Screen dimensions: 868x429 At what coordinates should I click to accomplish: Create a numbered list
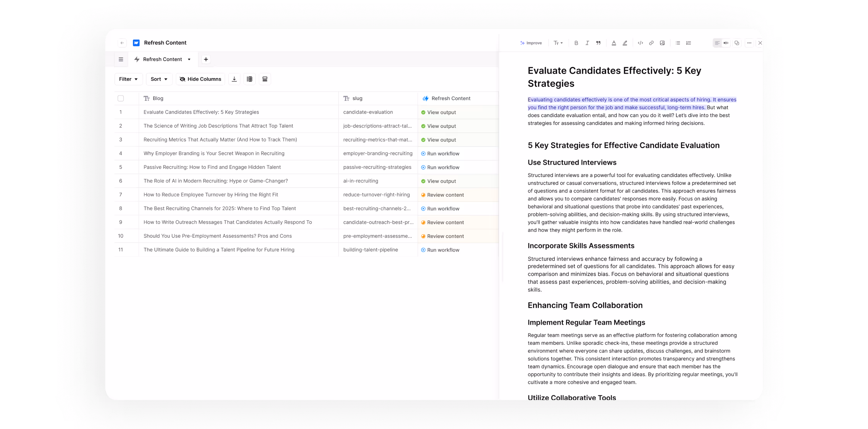pos(689,43)
